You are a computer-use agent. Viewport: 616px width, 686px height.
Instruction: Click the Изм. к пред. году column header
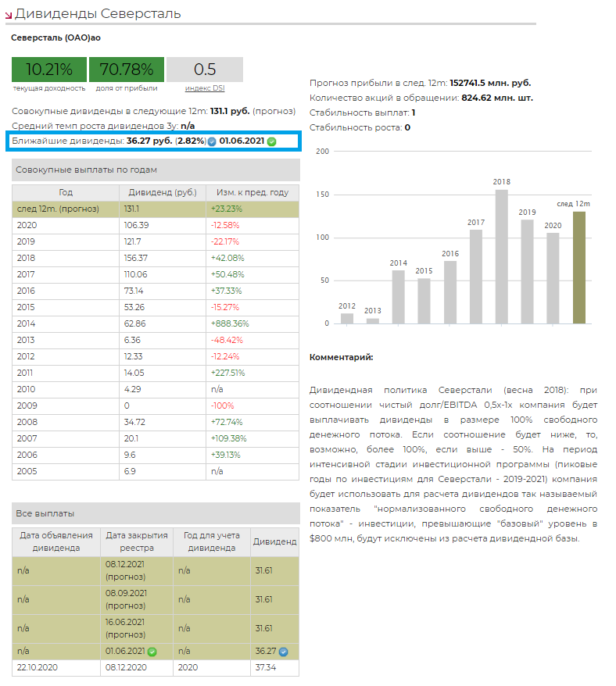(x=252, y=192)
